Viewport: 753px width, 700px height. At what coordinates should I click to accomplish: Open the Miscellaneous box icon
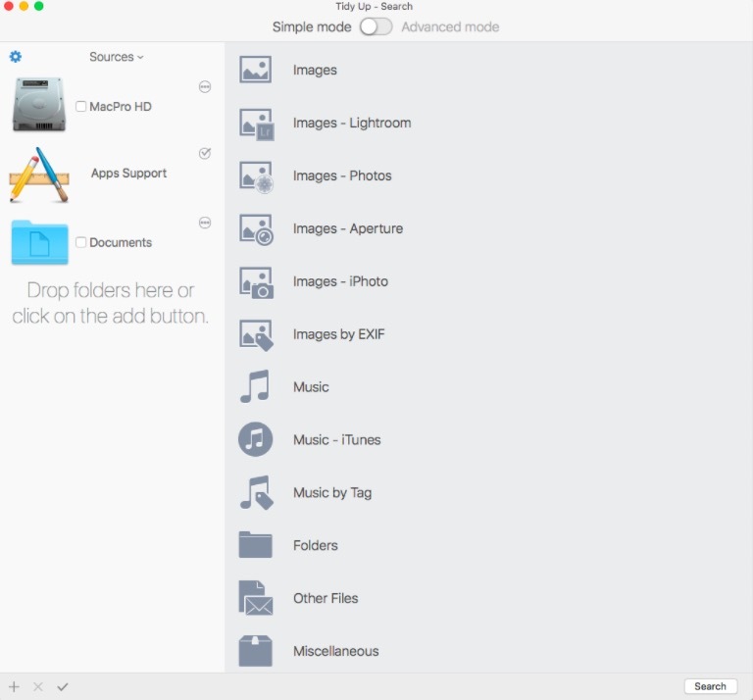(x=256, y=651)
